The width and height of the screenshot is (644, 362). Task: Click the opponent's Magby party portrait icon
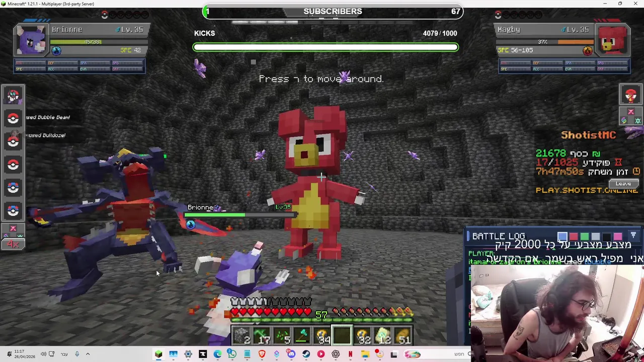631,95
